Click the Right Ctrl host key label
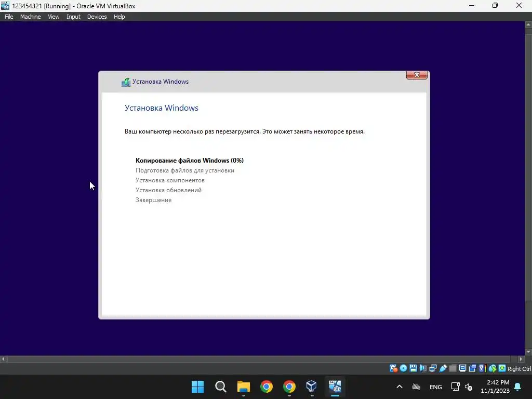Screen dimensions: 532x399 [x=520, y=369]
